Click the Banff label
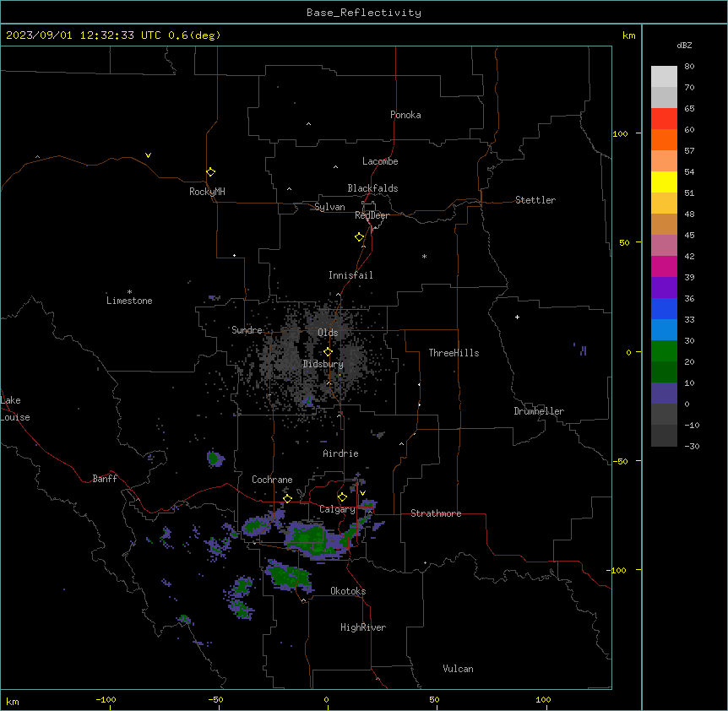Screen dimensions: 728x711 [x=105, y=479]
